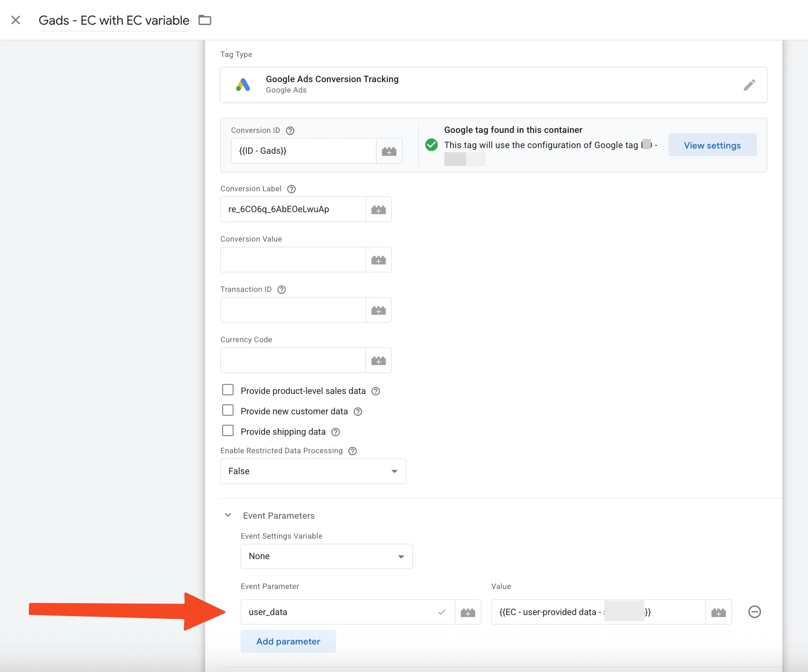
Task: Open help for shipping data
Action: [x=336, y=432]
